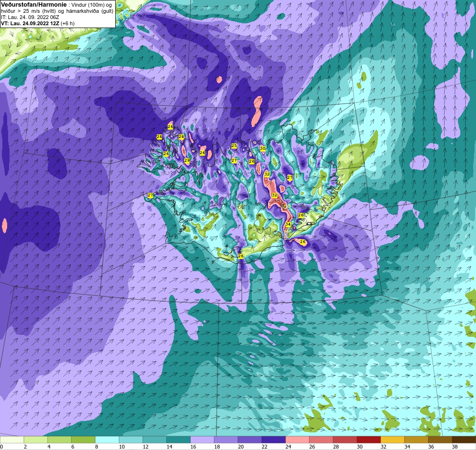The image size is (476, 450).
Task: Click the legend scale number "0"
Action: click(x=2, y=447)
